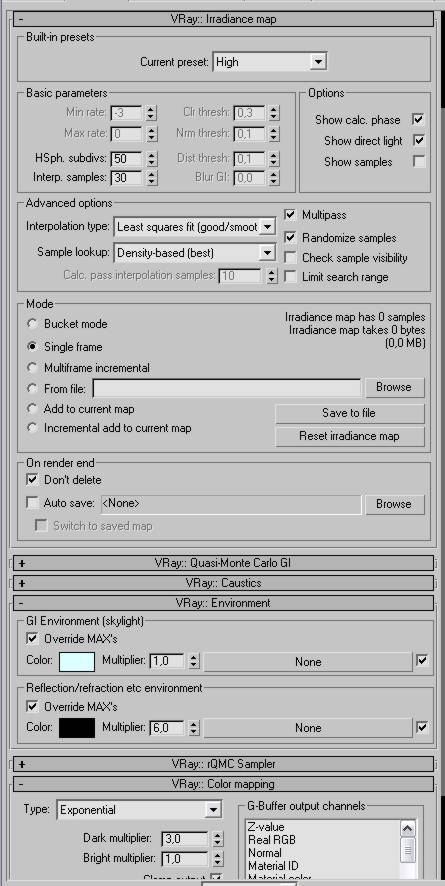Click the From file path field

[x=227, y=388]
